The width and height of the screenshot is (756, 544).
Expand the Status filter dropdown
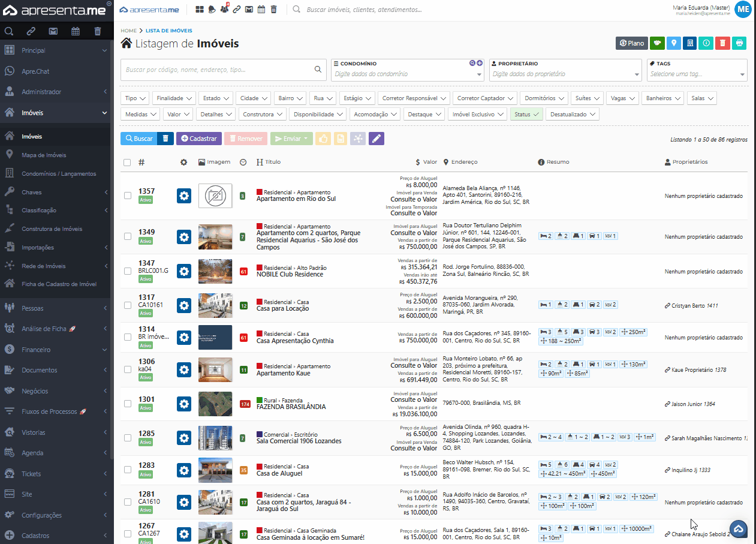[526, 114]
